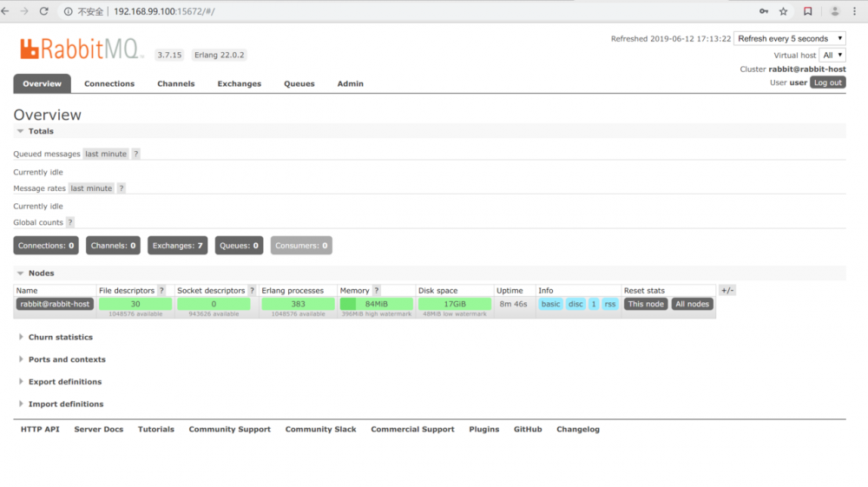Open the browser profile avatar
The image size is (868, 487).
coord(835,11)
